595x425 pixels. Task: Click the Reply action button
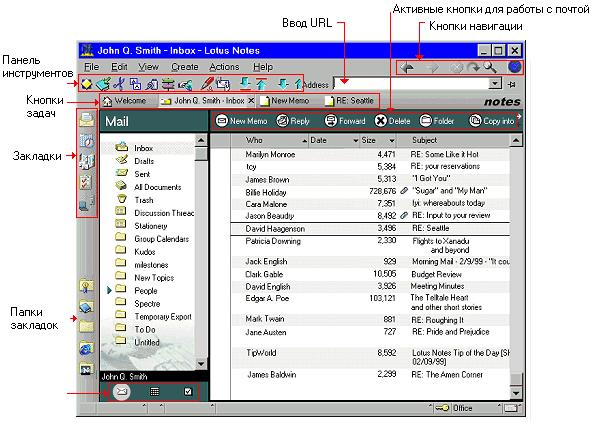point(293,121)
